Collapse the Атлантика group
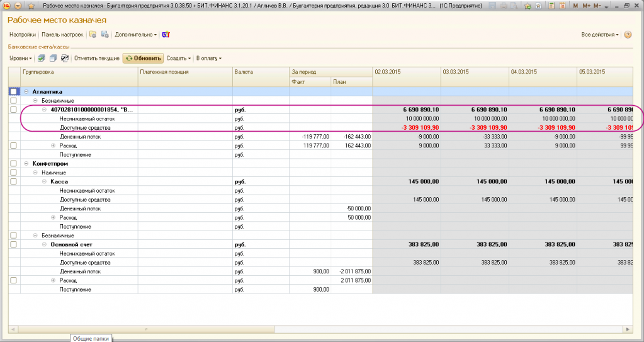This screenshot has width=644, height=342. [26, 91]
